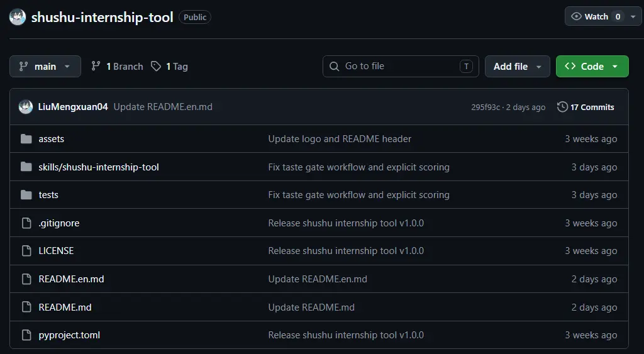Open the skills/shushu-internship-tool folder

point(99,167)
